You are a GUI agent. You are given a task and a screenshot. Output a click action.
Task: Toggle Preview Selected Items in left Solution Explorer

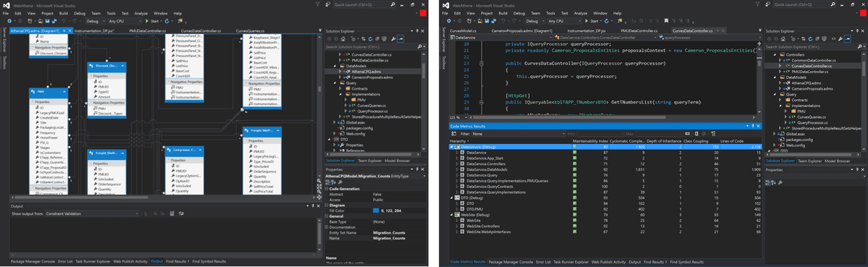(x=401, y=39)
